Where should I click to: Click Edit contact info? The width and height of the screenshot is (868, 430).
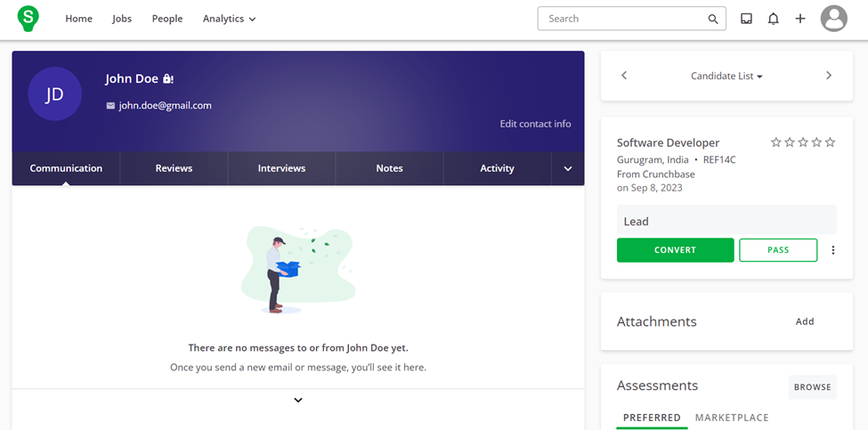click(535, 124)
